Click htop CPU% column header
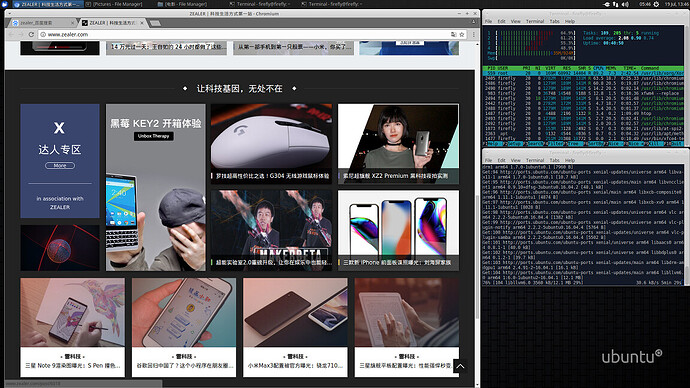 click(598, 68)
